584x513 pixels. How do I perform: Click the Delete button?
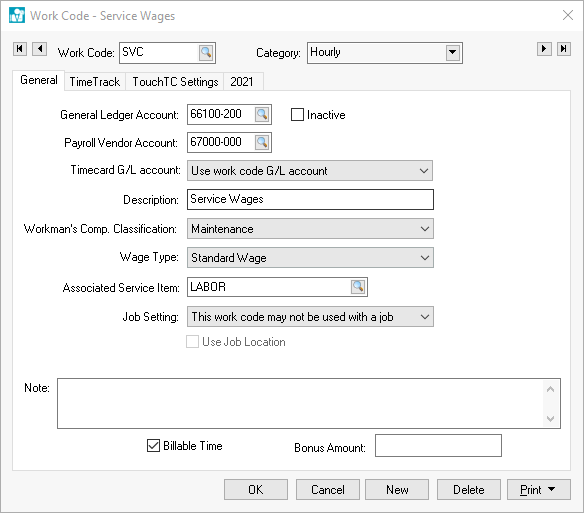coord(469,490)
